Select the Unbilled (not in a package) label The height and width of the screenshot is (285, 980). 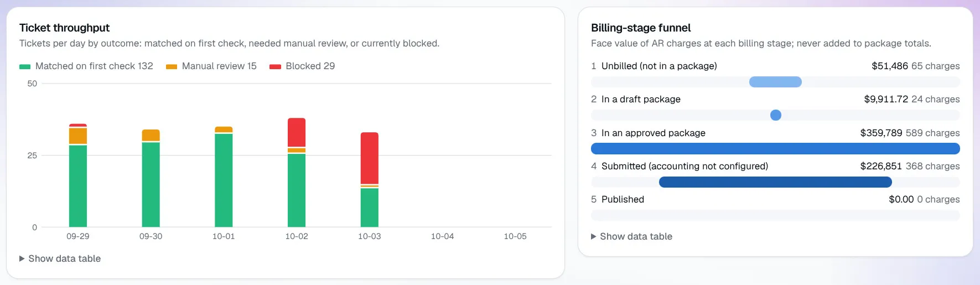659,66
